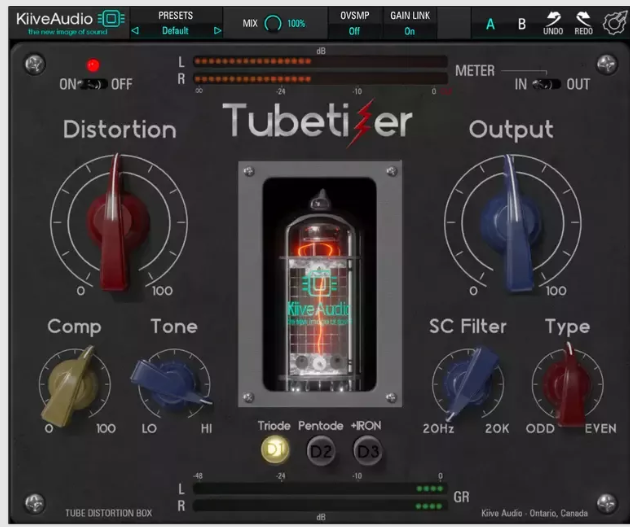
Task: Open the Default presets dropdown
Action: click(x=175, y=31)
